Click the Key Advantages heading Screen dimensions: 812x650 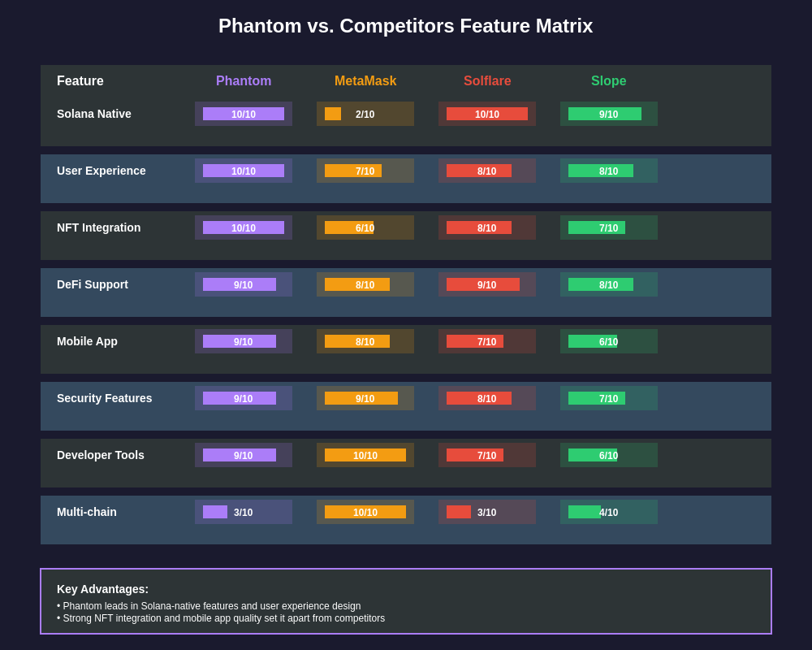click(102, 589)
